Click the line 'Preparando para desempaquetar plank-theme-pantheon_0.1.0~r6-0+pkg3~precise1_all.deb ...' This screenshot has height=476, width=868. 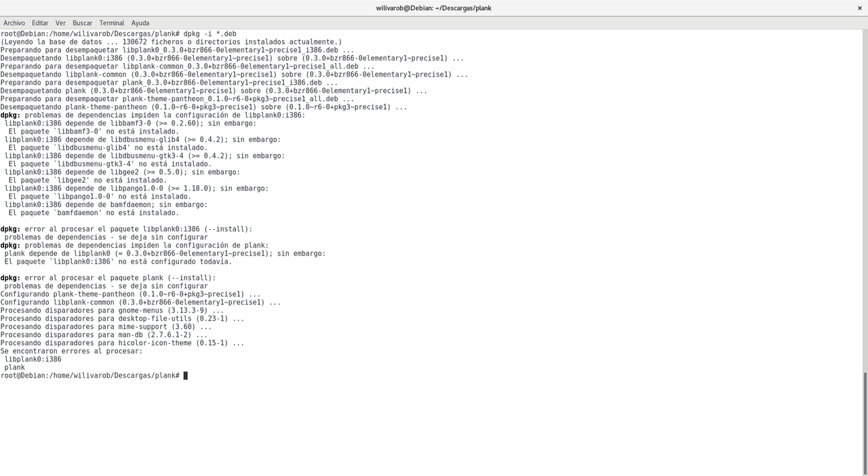[x=178, y=99]
